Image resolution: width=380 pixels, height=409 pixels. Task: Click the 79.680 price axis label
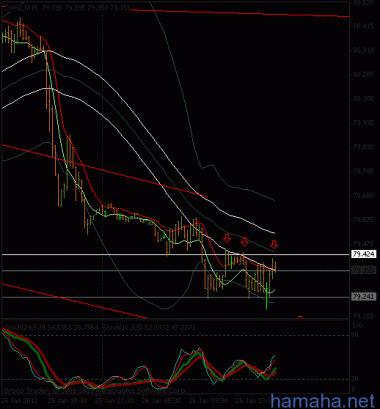click(x=362, y=195)
